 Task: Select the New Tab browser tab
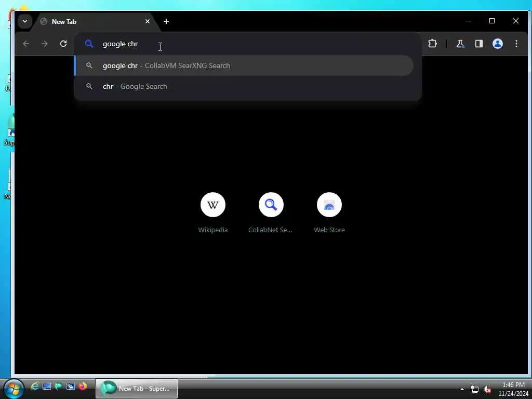[x=95, y=22]
